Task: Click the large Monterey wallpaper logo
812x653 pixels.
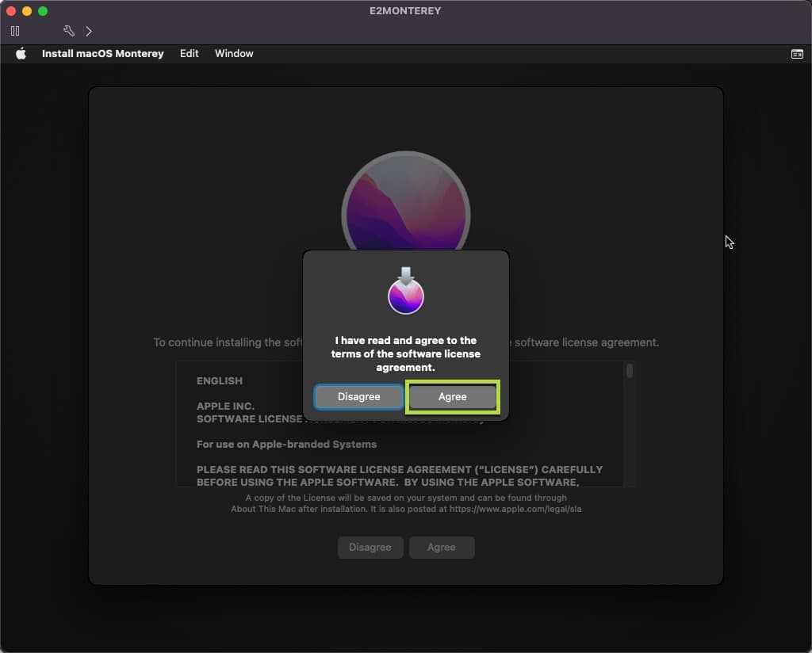Action: [406, 200]
